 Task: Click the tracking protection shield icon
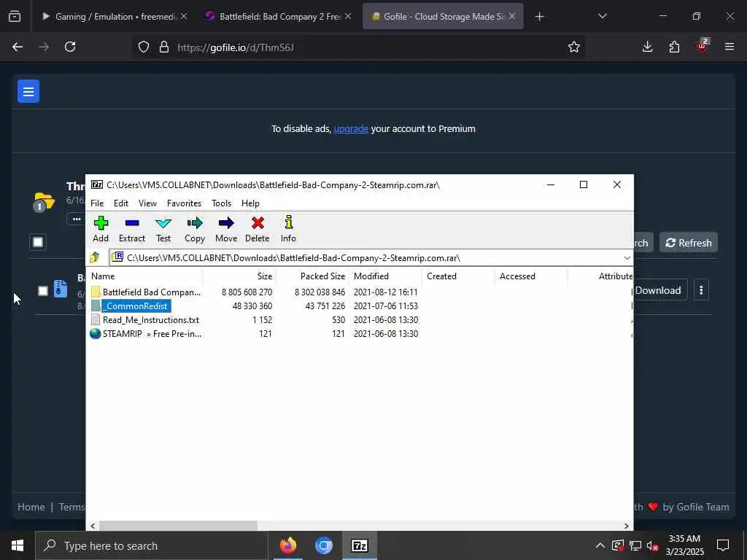pos(144,47)
